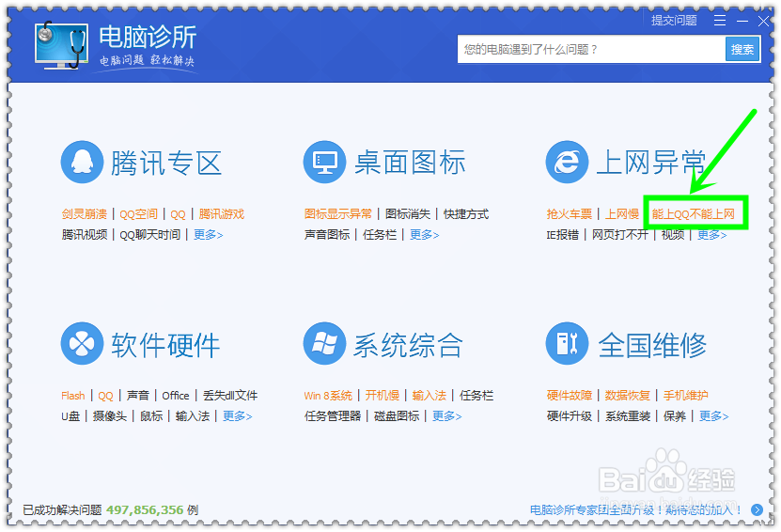This screenshot has height=532, width=781.
Task: Select the U盘 link
Action: (70, 416)
